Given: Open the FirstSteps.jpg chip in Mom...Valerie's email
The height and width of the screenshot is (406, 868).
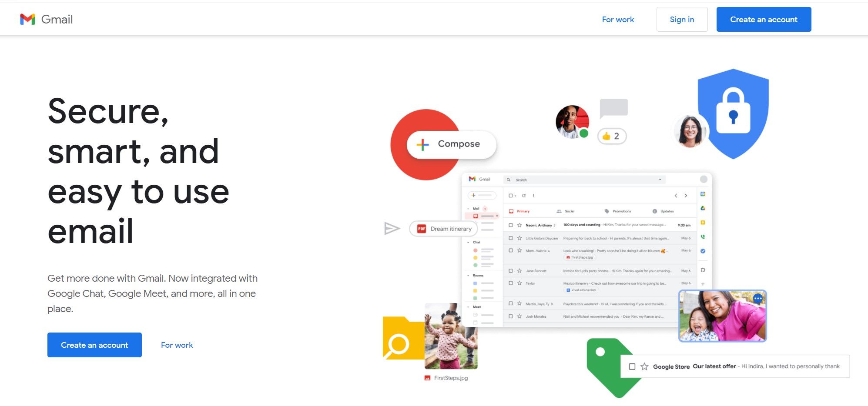Looking at the screenshot, I should 580,257.
